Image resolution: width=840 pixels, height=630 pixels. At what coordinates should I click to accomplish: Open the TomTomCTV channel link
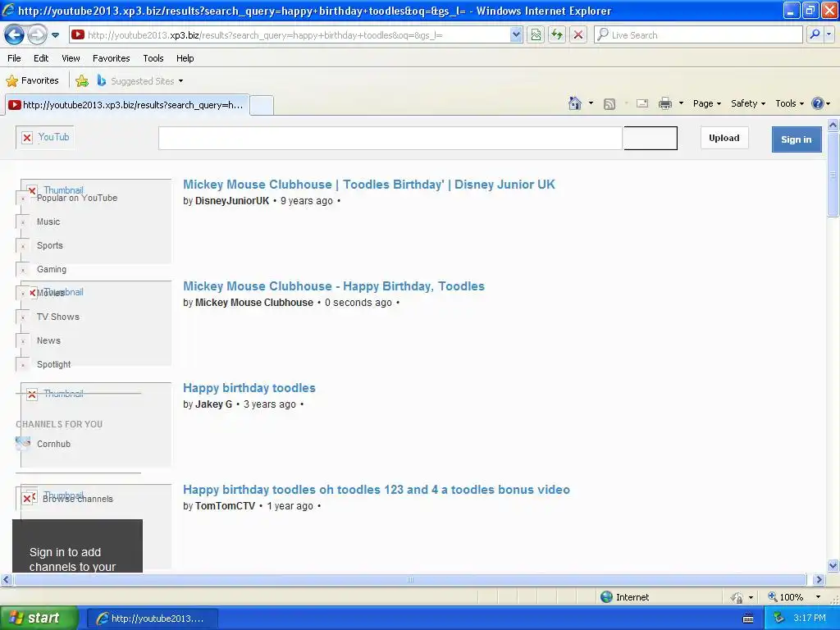click(x=225, y=506)
